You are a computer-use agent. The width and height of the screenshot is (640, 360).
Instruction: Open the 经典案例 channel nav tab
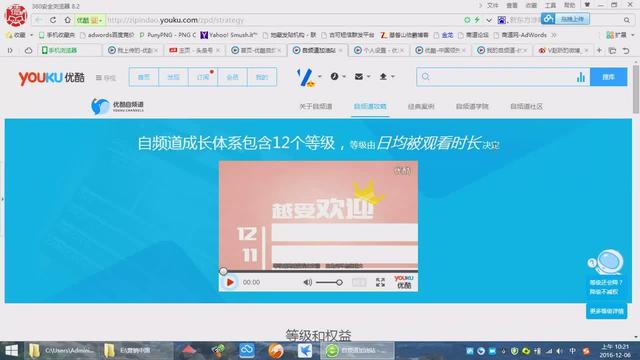[x=421, y=107]
